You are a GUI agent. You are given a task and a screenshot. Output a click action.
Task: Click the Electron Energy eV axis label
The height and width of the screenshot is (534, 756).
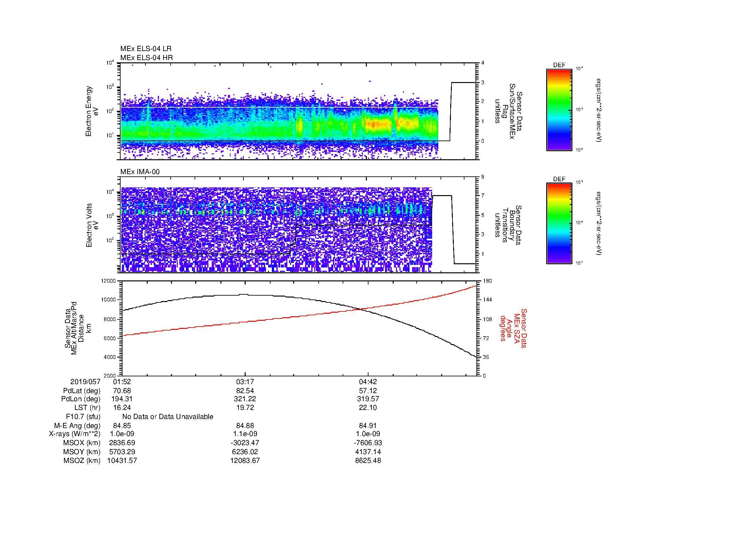tap(92, 111)
